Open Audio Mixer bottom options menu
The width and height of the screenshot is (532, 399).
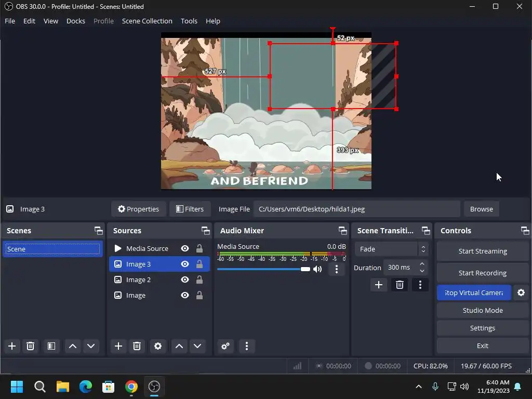point(247,346)
